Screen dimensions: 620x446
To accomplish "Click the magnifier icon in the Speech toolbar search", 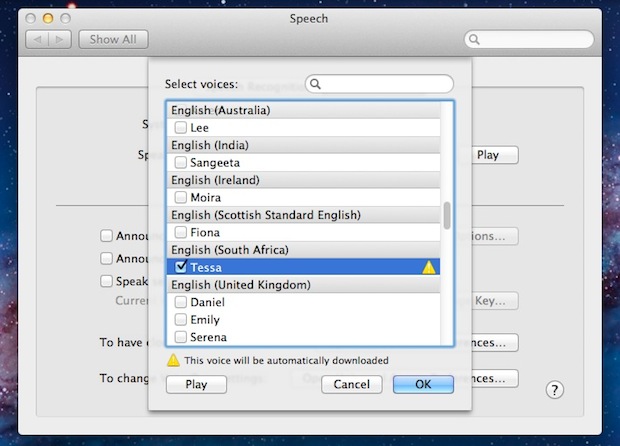I will 474,39.
